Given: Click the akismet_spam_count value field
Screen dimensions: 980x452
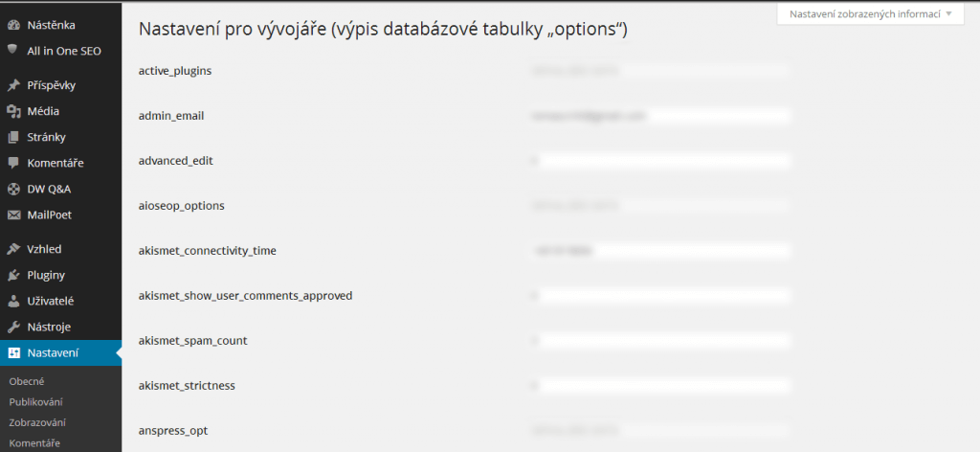Looking at the screenshot, I should 660,341.
